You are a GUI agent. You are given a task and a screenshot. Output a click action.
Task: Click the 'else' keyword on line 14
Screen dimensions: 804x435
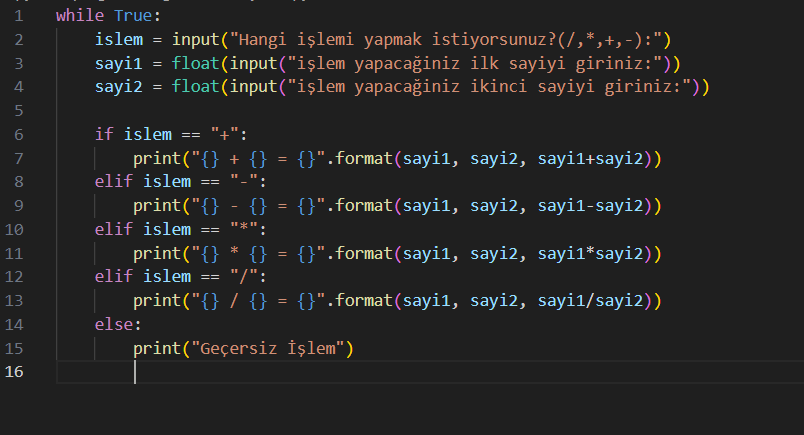pyautogui.click(x=114, y=324)
